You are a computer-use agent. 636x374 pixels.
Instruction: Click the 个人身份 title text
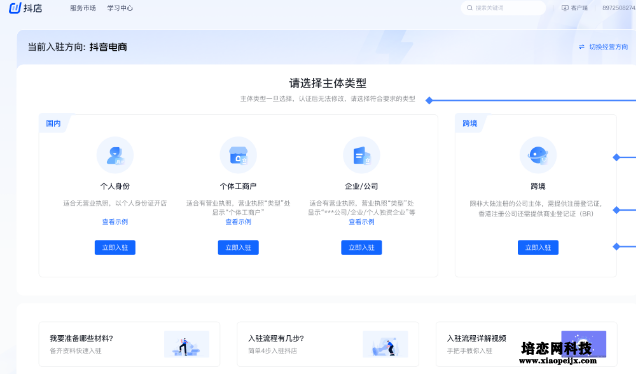tap(115, 186)
